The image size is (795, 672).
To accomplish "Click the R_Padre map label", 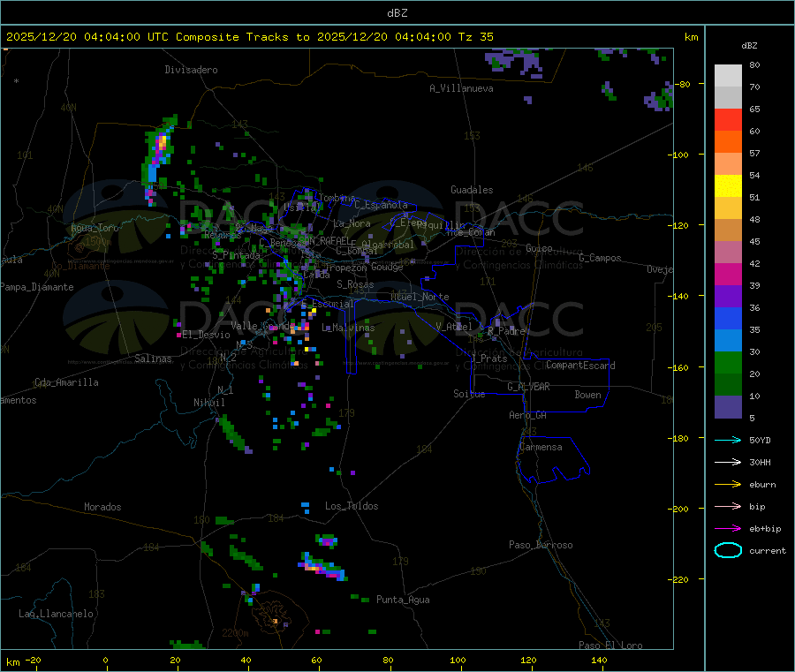I will 506,331.
